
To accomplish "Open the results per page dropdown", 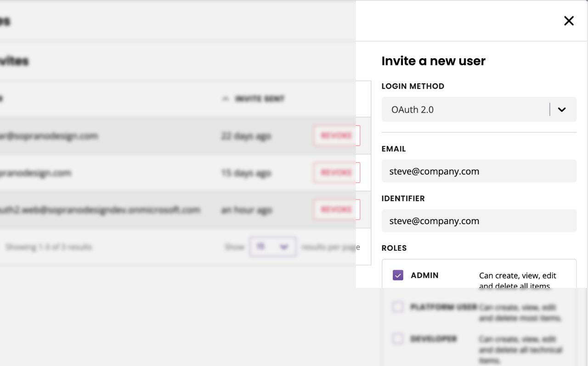I will tap(273, 247).
